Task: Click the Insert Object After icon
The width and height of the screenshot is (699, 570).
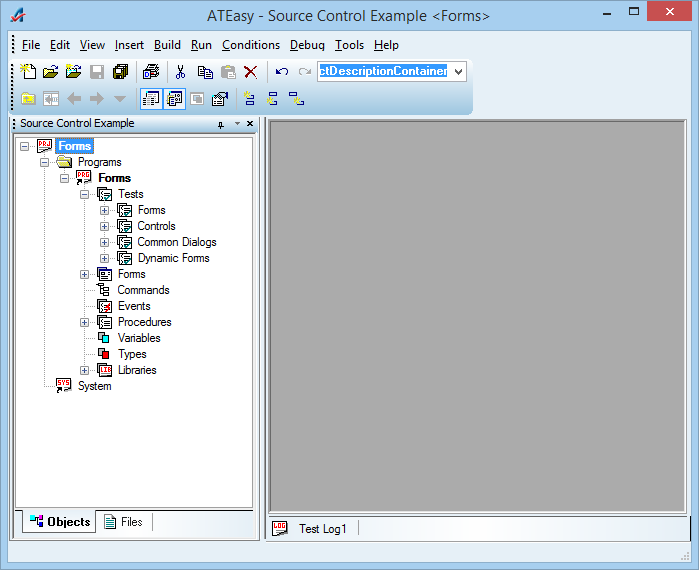Action: tap(272, 98)
